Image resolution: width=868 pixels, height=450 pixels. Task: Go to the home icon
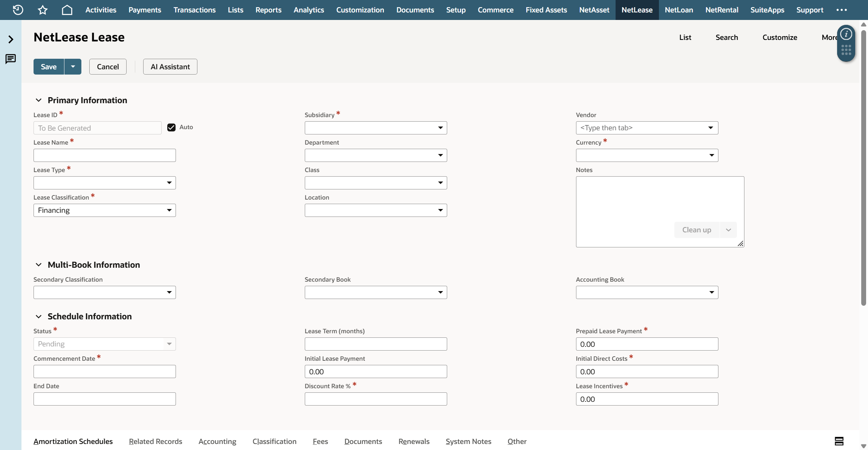pyautogui.click(x=67, y=10)
